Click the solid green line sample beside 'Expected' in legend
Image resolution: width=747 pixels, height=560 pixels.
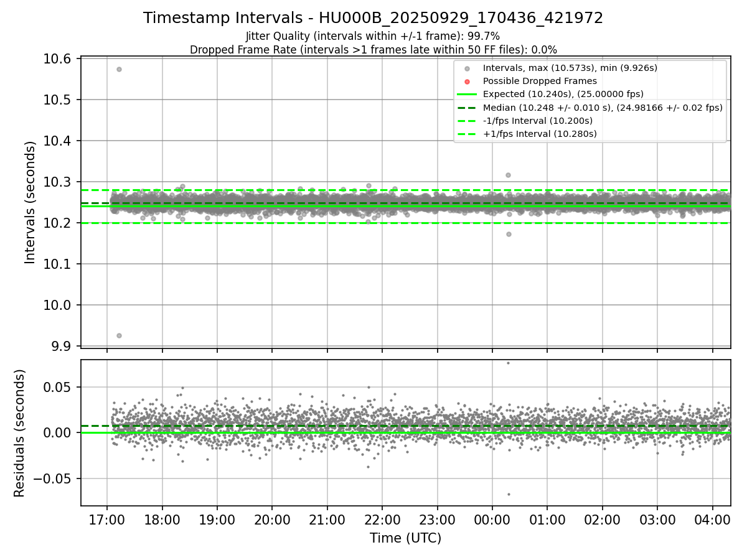tap(467, 95)
